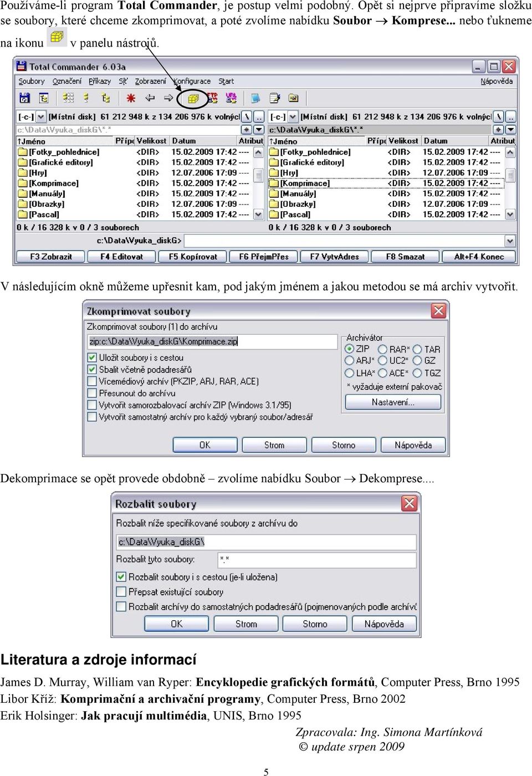
Task: Open the Příkazy menu
Action: 100,81
